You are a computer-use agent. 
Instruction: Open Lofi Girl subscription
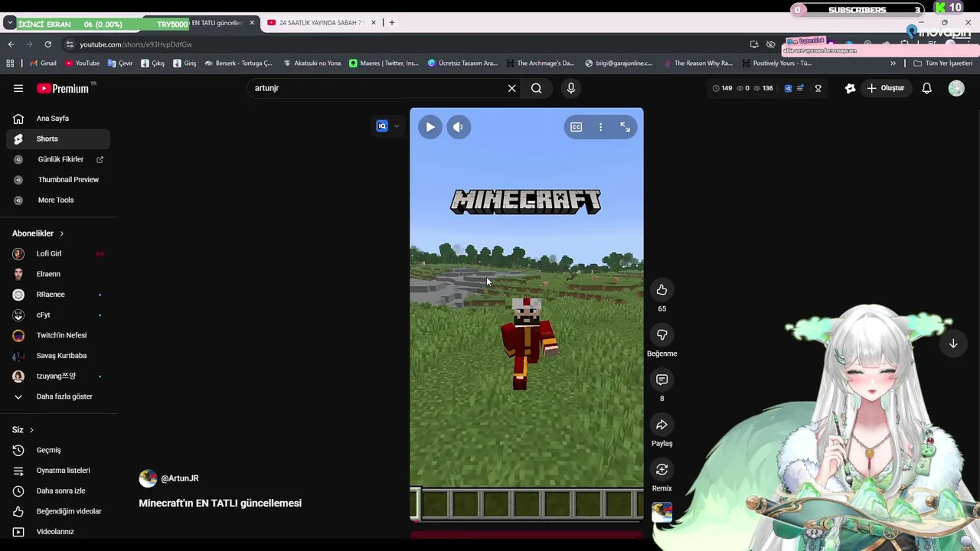tap(58, 253)
